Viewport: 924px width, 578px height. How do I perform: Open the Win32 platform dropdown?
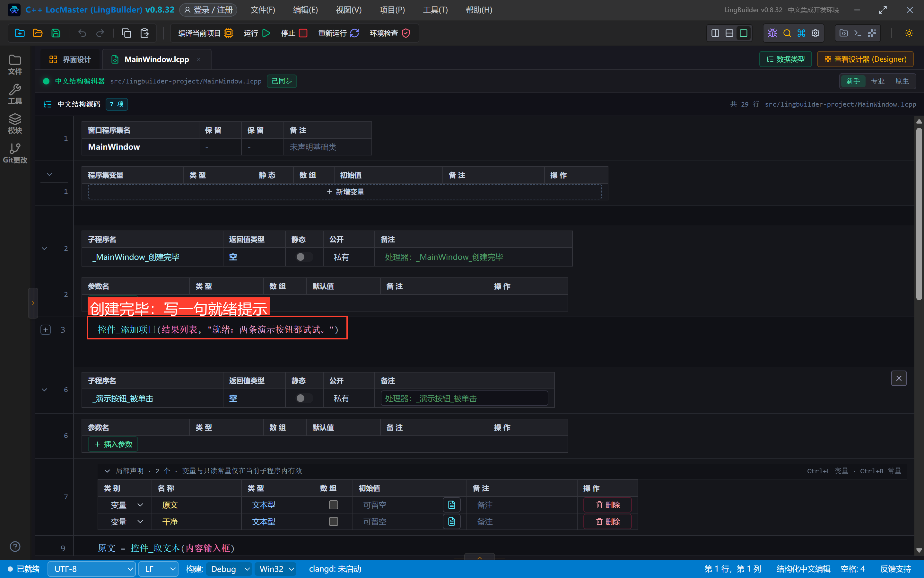pos(276,569)
